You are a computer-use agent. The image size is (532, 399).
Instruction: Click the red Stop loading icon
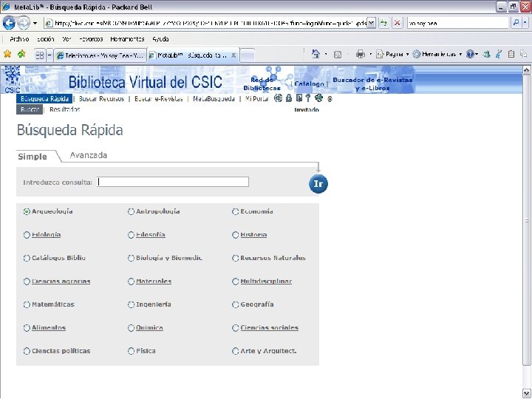[x=397, y=23]
